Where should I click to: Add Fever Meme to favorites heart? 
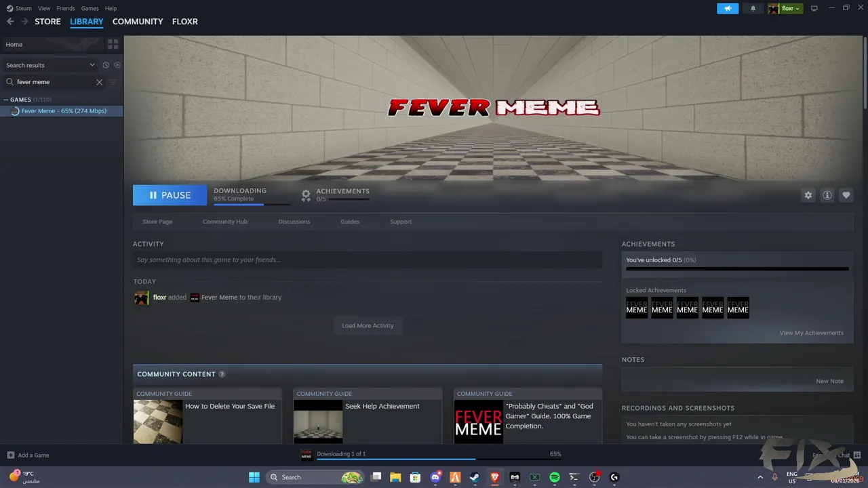pyautogui.click(x=846, y=195)
